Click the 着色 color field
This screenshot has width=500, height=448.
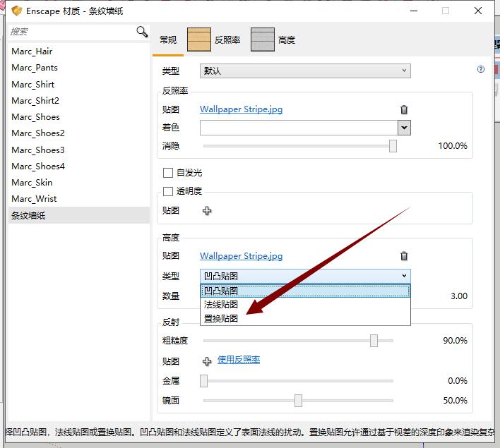tap(299, 128)
